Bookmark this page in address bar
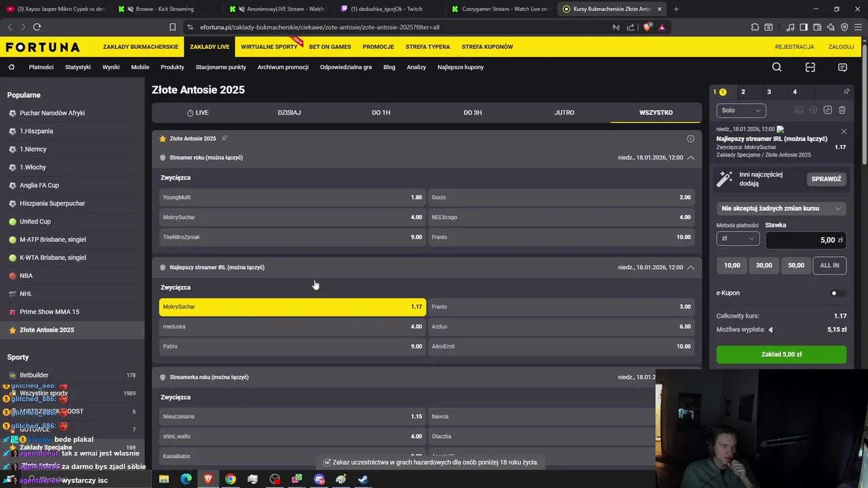The image size is (868, 488). tap(172, 27)
